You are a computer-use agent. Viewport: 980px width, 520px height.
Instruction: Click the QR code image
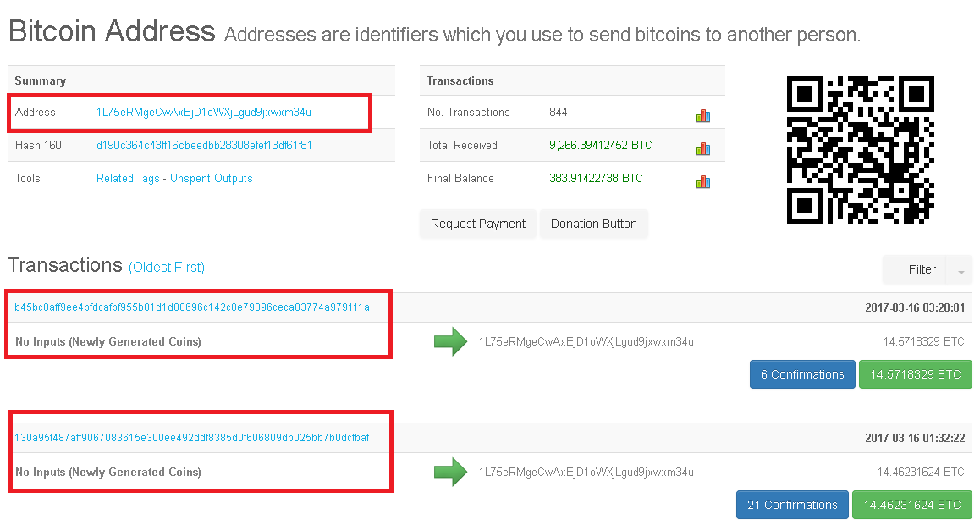click(861, 150)
